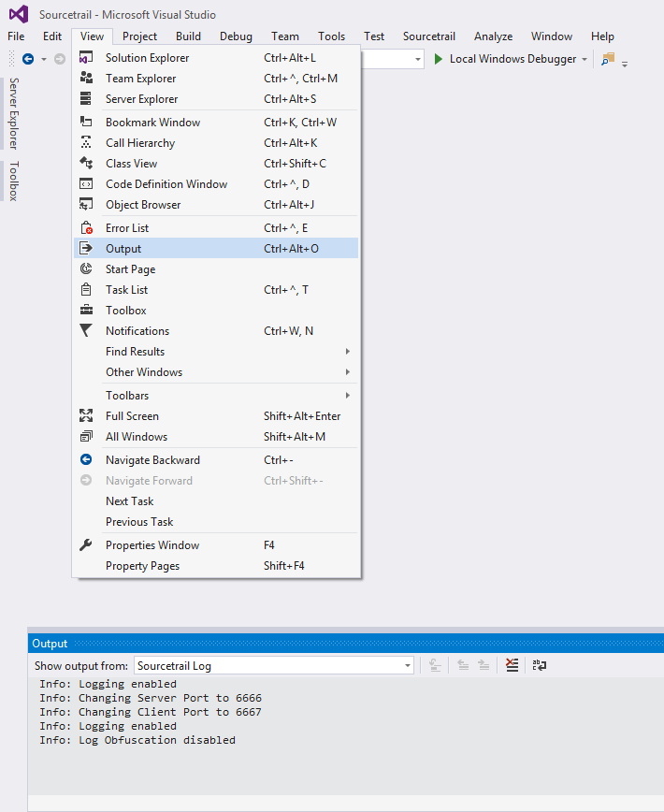Open the Debug menu

[x=236, y=36]
